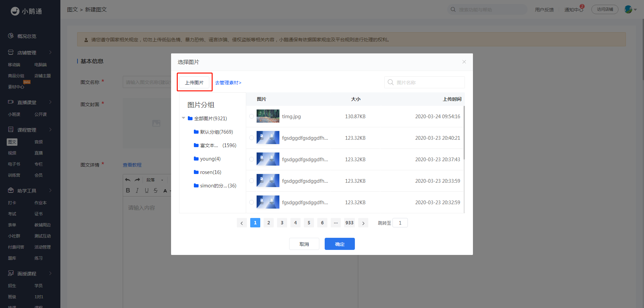Select the image uploaded at 20:40:21
This screenshot has width=644, height=308.
coord(252,138)
